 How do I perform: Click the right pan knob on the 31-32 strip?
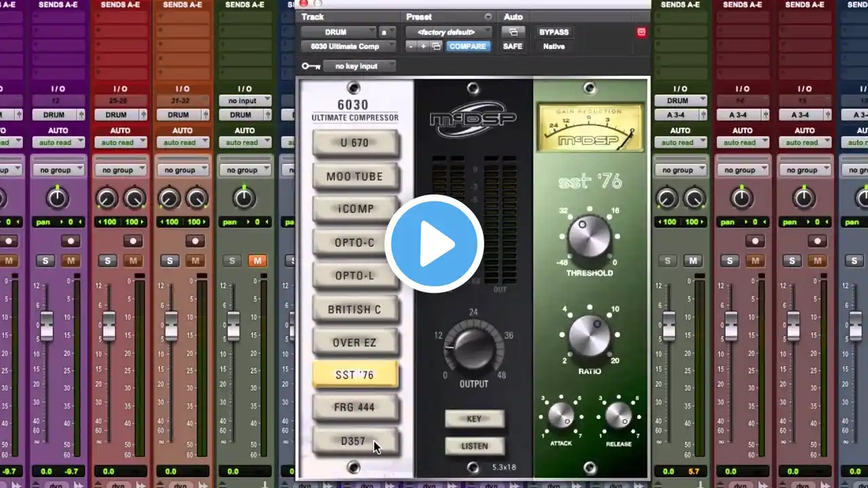(x=197, y=198)
